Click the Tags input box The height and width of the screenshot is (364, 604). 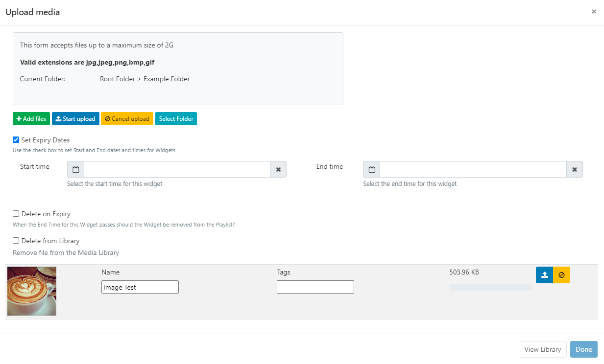315,287
